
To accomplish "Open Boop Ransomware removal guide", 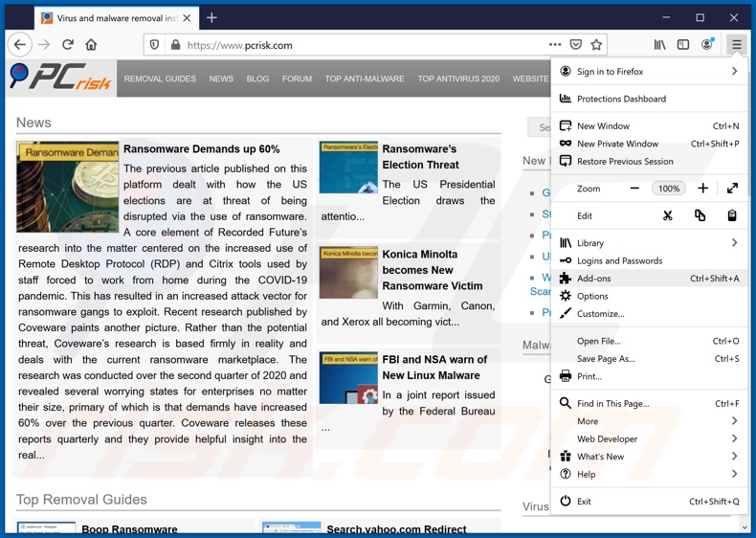I will [130, 529].
